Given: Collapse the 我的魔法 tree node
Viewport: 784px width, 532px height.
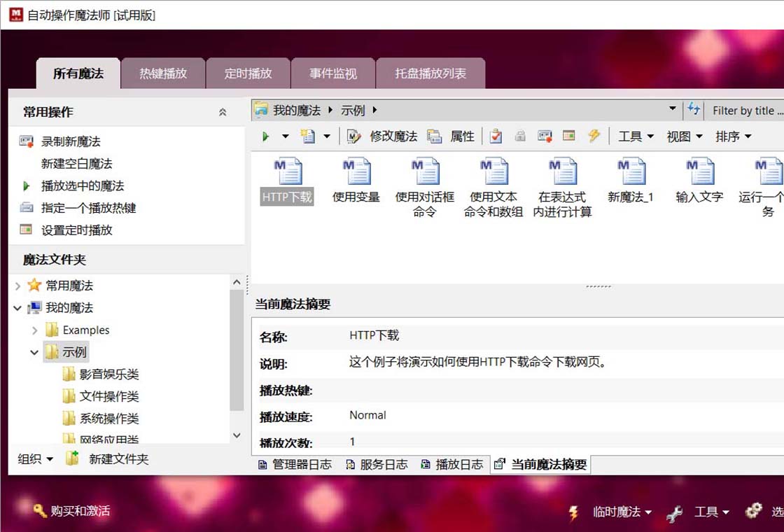Looking at the screenshot, I should [x=17, y=308].
